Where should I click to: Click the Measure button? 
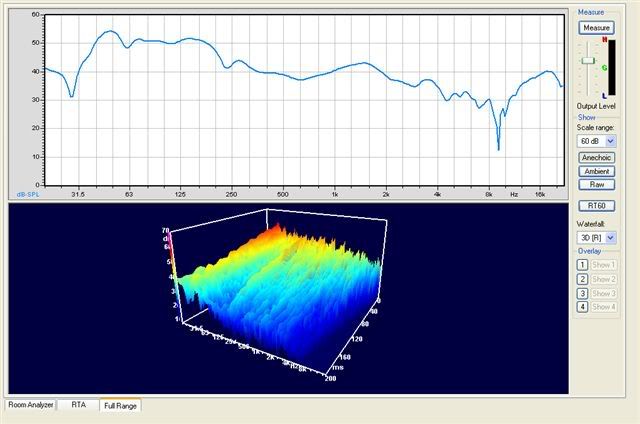pyautogui.click(x=596, y=27)
